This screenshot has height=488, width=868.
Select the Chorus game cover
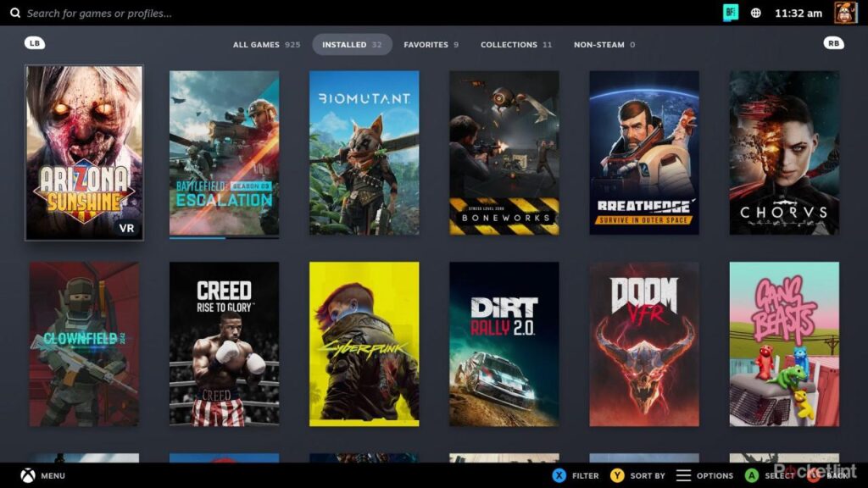(784, 152)
